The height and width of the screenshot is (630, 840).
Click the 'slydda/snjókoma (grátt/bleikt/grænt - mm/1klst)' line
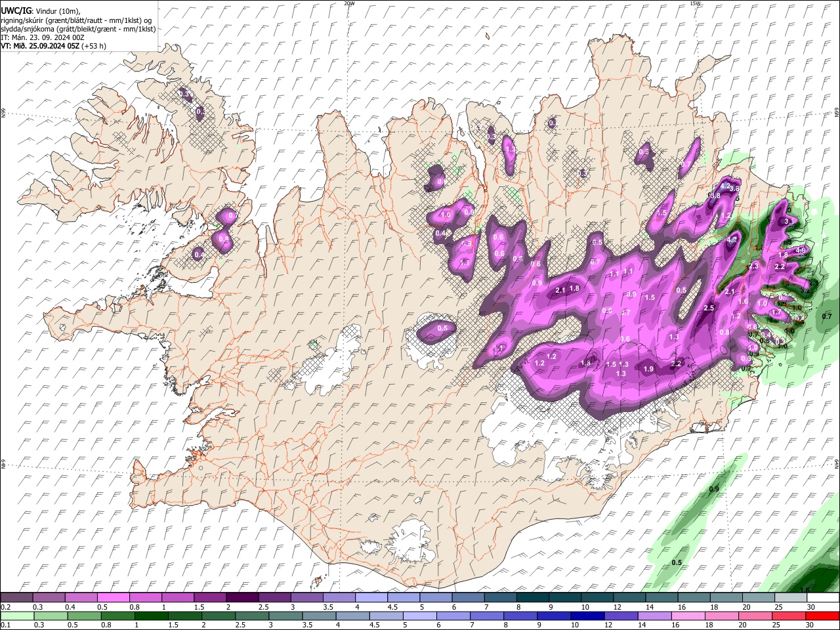click(x=78, y=29)
